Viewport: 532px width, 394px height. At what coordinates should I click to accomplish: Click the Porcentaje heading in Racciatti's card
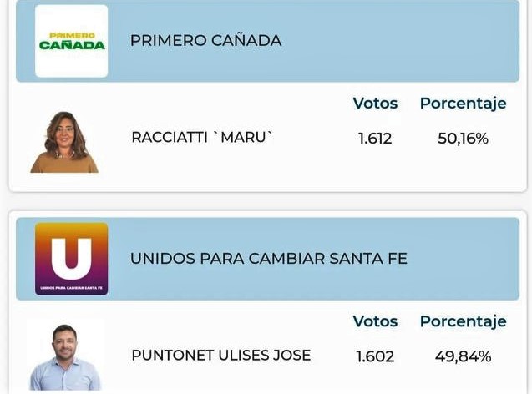coord(463,104)
